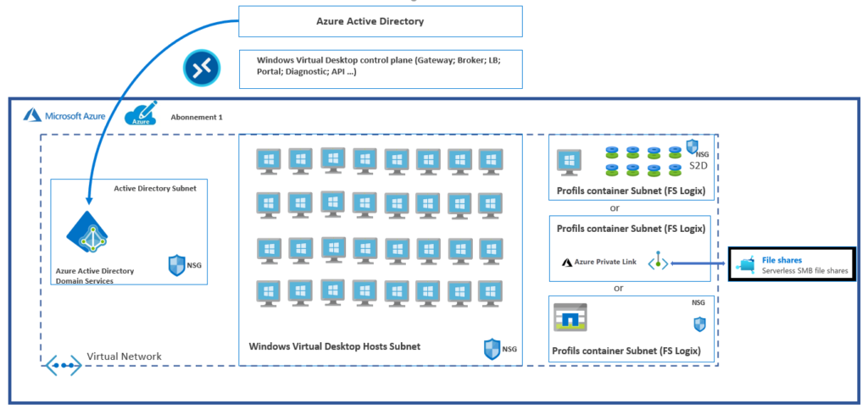Select the Azure Private Link logo
868x409 pixels.
pyautogui.click(x=566, y=263)
